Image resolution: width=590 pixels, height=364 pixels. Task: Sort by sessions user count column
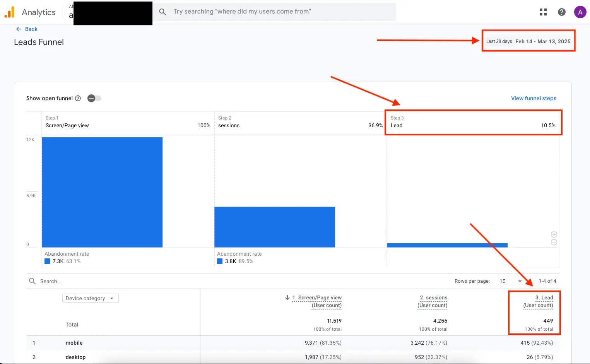pos(433,301)
